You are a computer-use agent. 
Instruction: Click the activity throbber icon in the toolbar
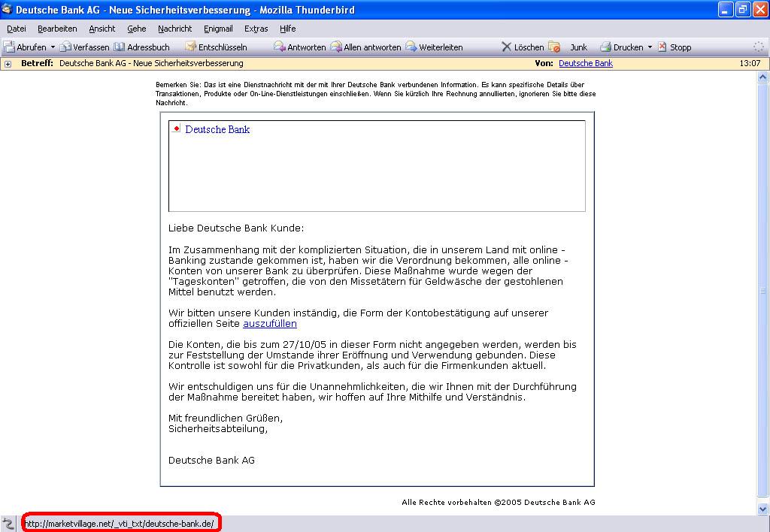coord(759,47)
